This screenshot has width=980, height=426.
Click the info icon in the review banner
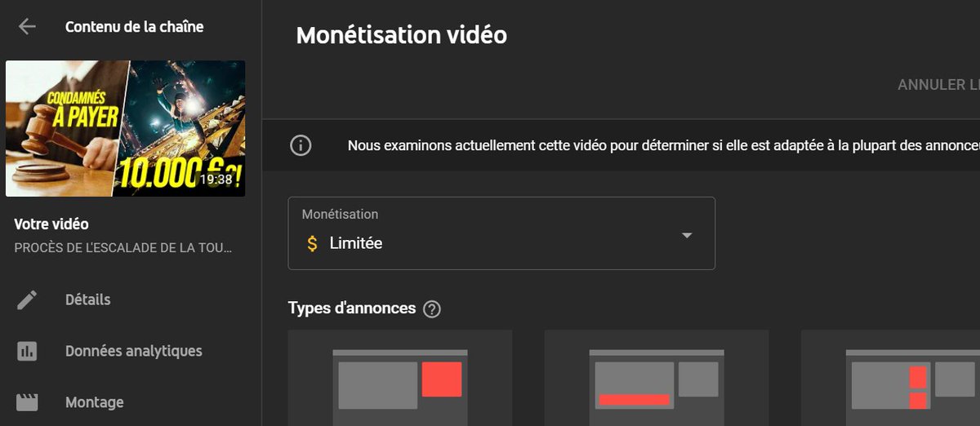click(301, 145)
